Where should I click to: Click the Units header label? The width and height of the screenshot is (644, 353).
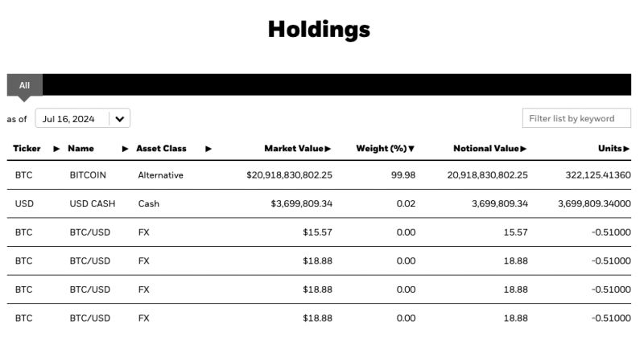(609, 149)
